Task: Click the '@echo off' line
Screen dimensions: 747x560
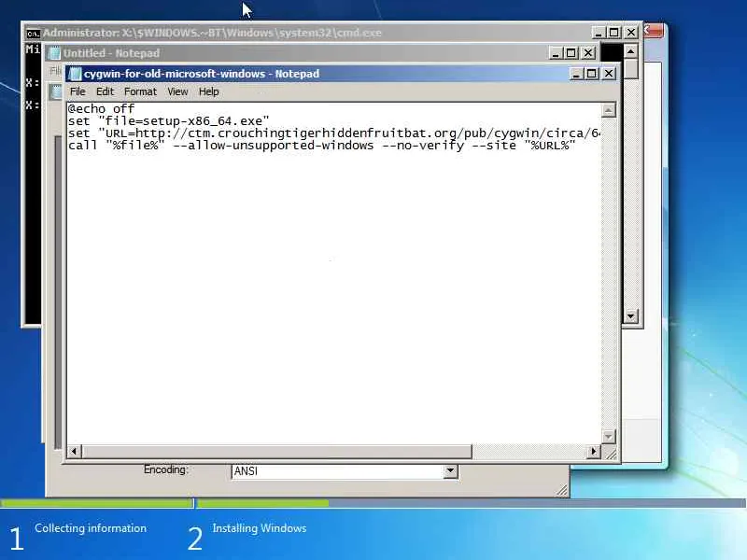Action: click(x=101, y=108)
